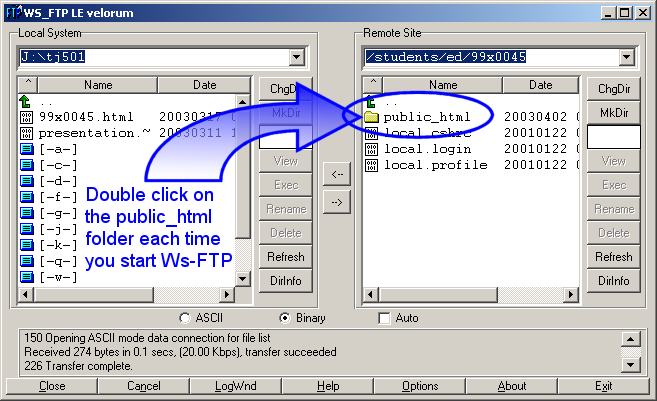Screen dimensions: 657x401
Task: Click the right-arrow upload transfer button
Action: (337, 203)
